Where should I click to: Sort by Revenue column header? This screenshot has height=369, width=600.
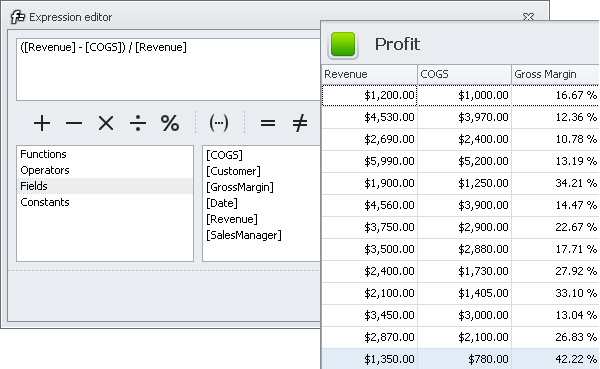tap(369, 74)
